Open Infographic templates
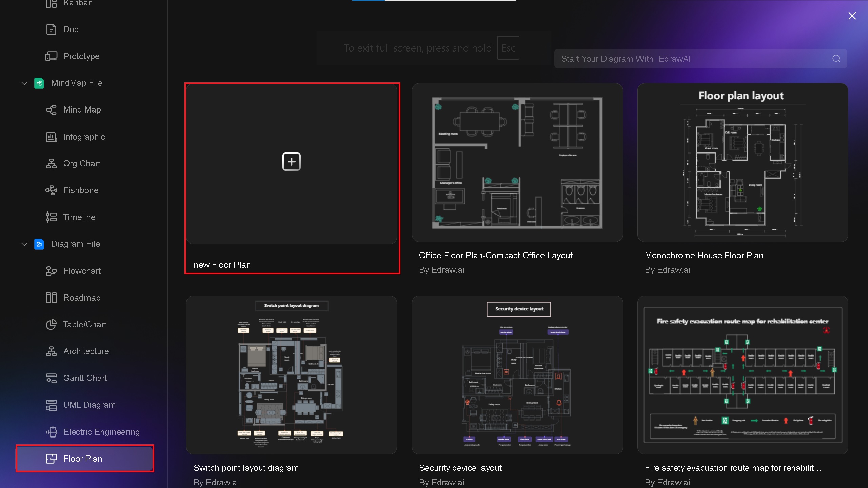 click(85, 137)
